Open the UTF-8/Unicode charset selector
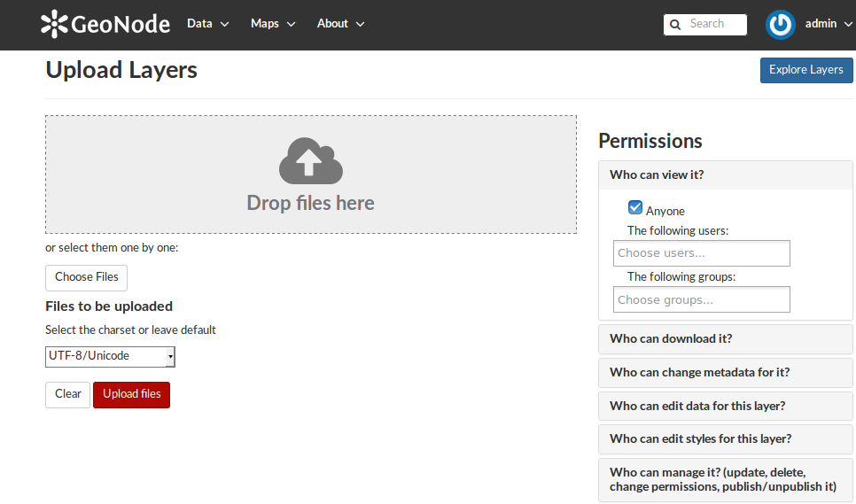This screenshot has height=504, width=856. tap(110, 356)
